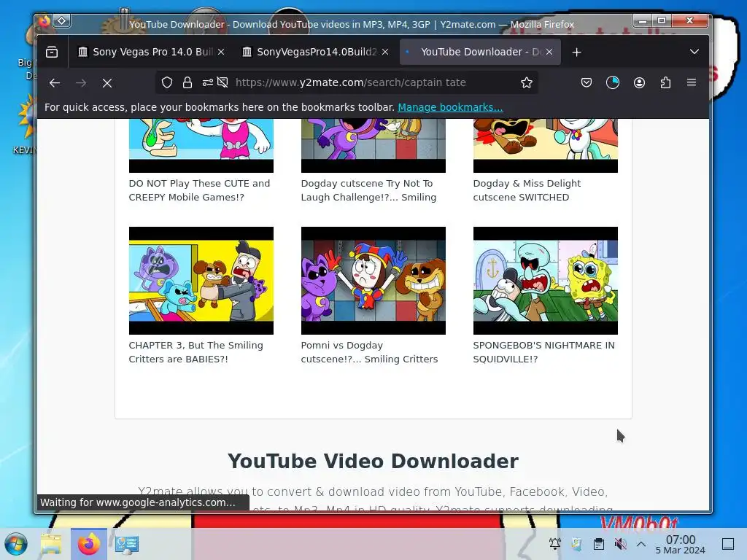This screenshot has height=560, width=747.
Task: Close the YouTube Downloader tab
Action: (549, 52)
